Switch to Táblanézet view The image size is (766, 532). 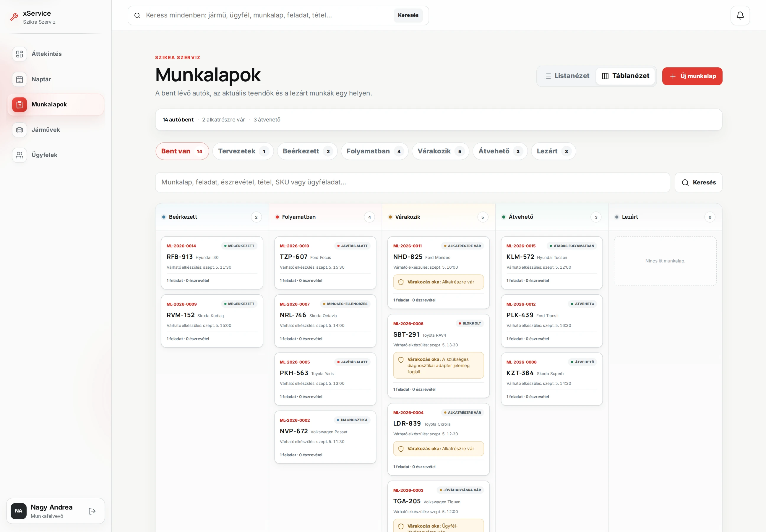(625, 76)
